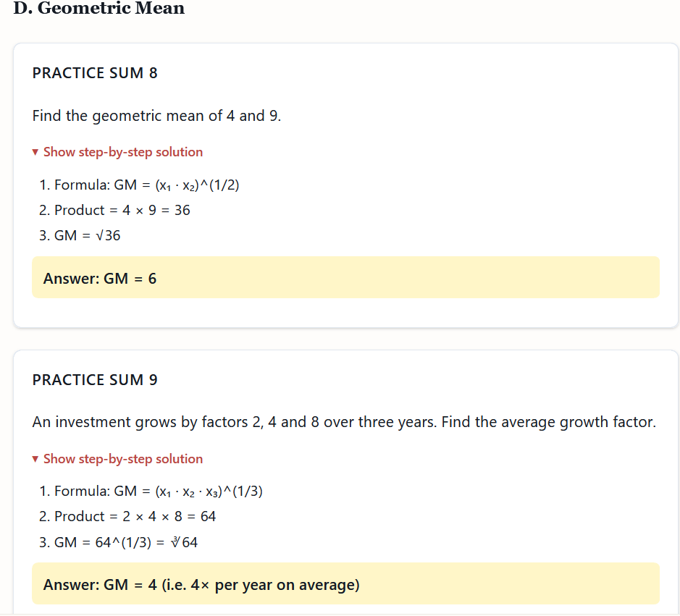Screen dimensions: 680x616
Task: Click the square root of 36 symbol
Action: (106, 236)
